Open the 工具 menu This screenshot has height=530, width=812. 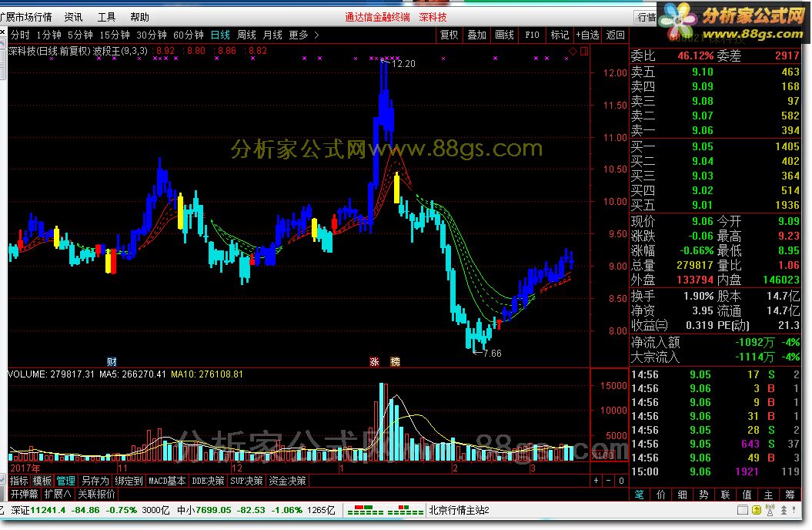(x=107, y=17)
